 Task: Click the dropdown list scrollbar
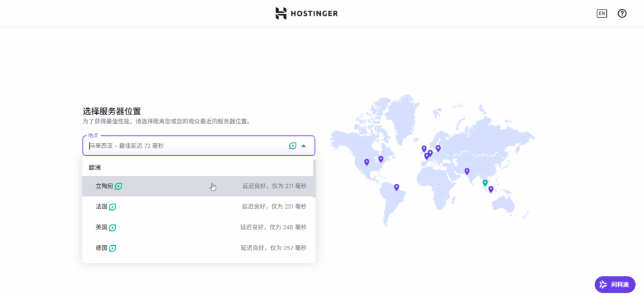point(314,170)
